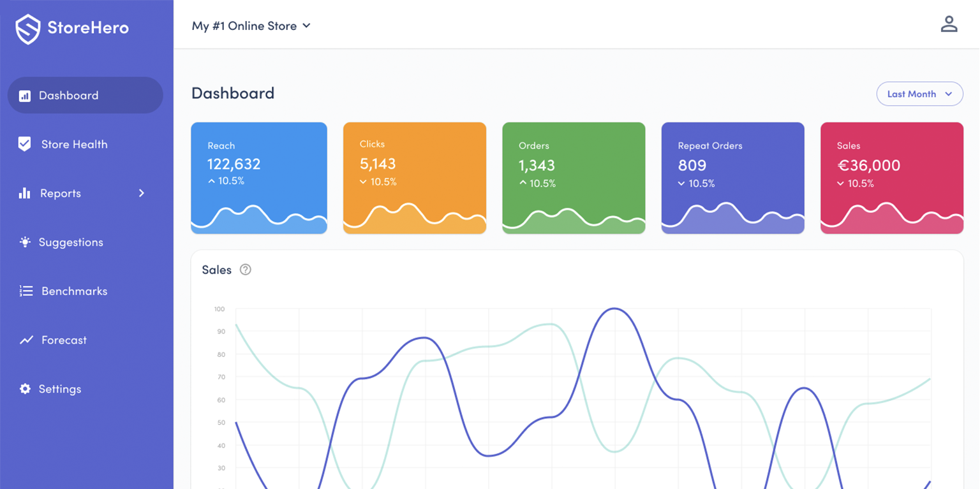The width and height of the screenshot is (980, 489).
Task: Select the blue Reach card
Action: tap(259, 178)
